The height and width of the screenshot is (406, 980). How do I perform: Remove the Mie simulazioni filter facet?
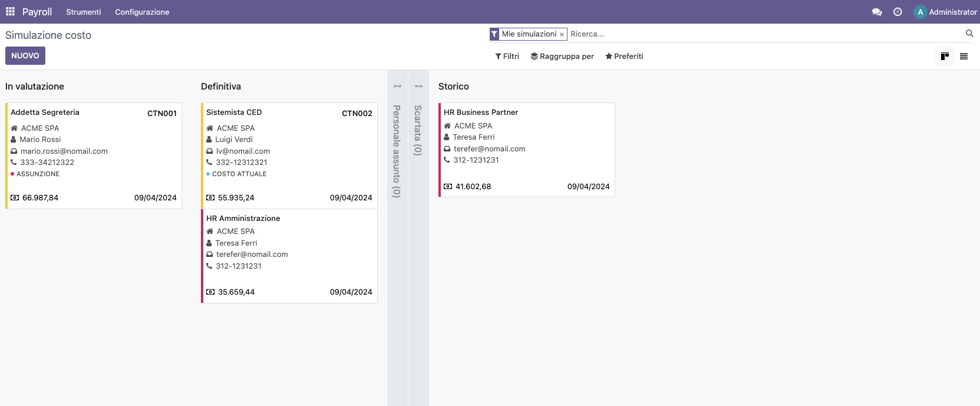[562, 35]
